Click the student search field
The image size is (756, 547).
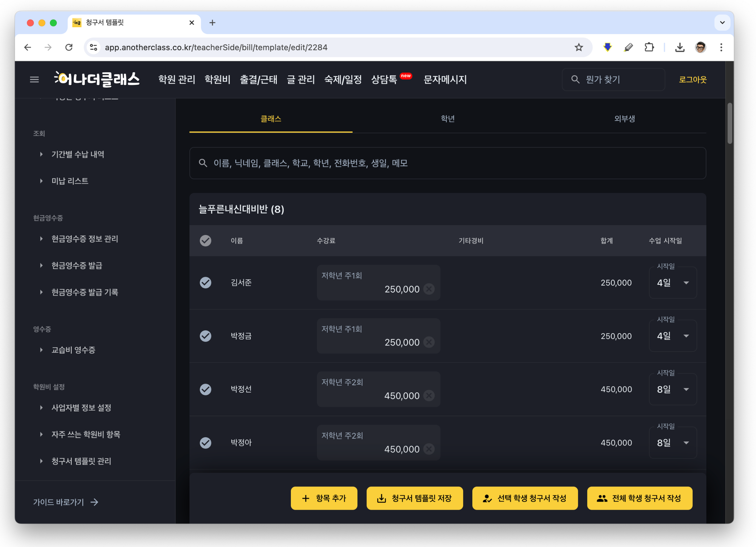448,163
